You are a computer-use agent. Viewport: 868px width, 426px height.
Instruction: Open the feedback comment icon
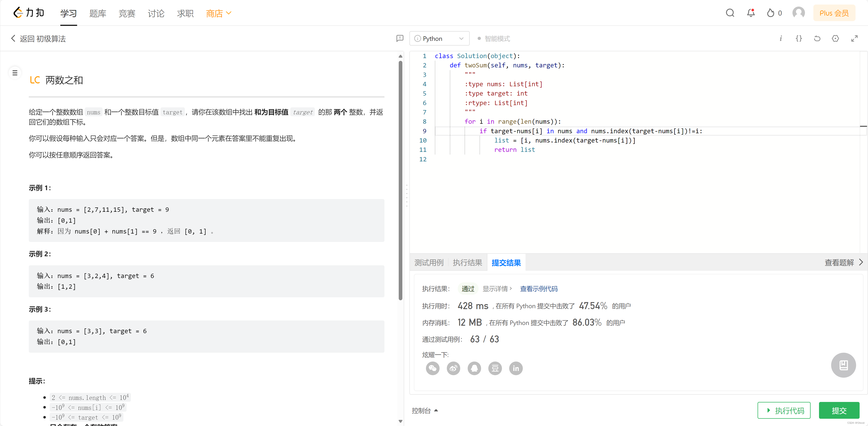coord(400,38)
